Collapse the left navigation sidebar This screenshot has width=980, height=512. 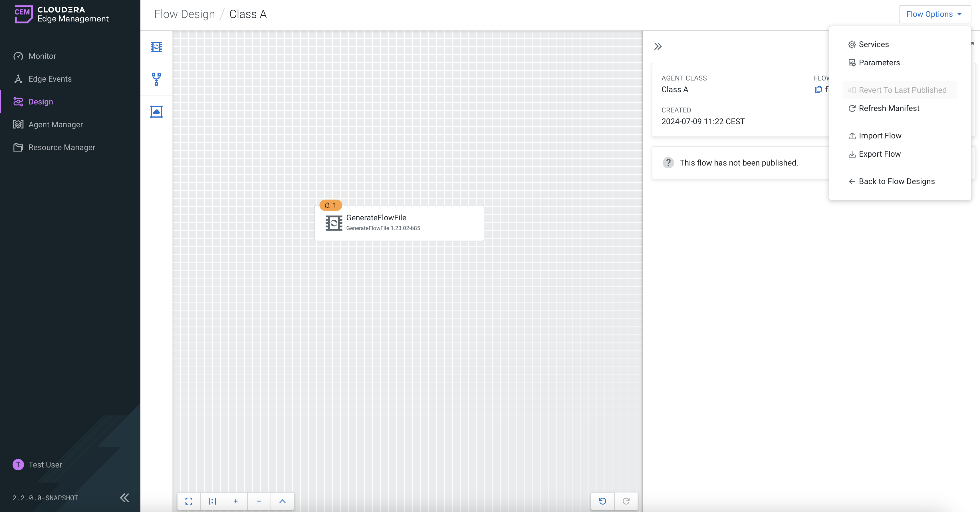[x=124, y=497]
